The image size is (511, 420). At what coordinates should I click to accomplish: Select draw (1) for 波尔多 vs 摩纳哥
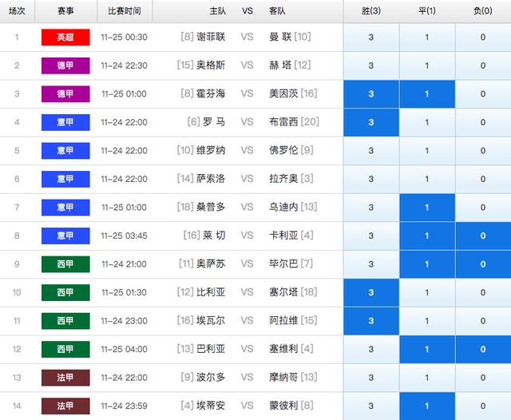point(427,378)
